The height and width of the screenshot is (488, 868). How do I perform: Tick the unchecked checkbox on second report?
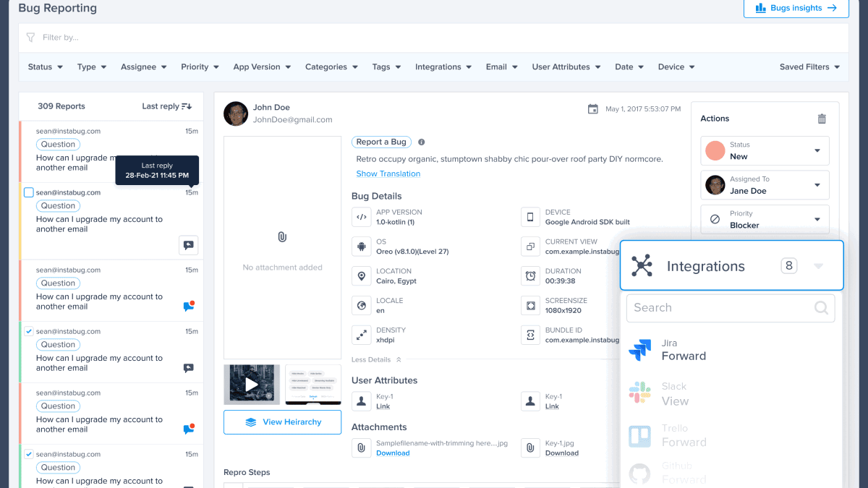(x=29, y=192)
